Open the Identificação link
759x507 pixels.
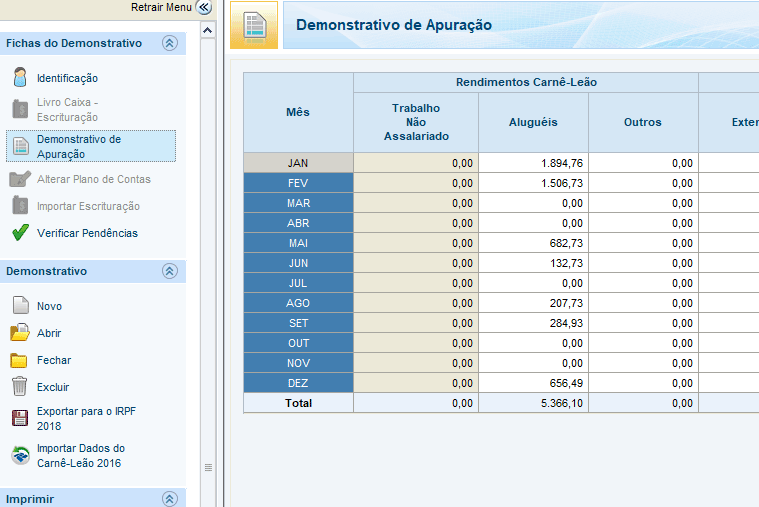pyautogui.click(x=67, y=78)
